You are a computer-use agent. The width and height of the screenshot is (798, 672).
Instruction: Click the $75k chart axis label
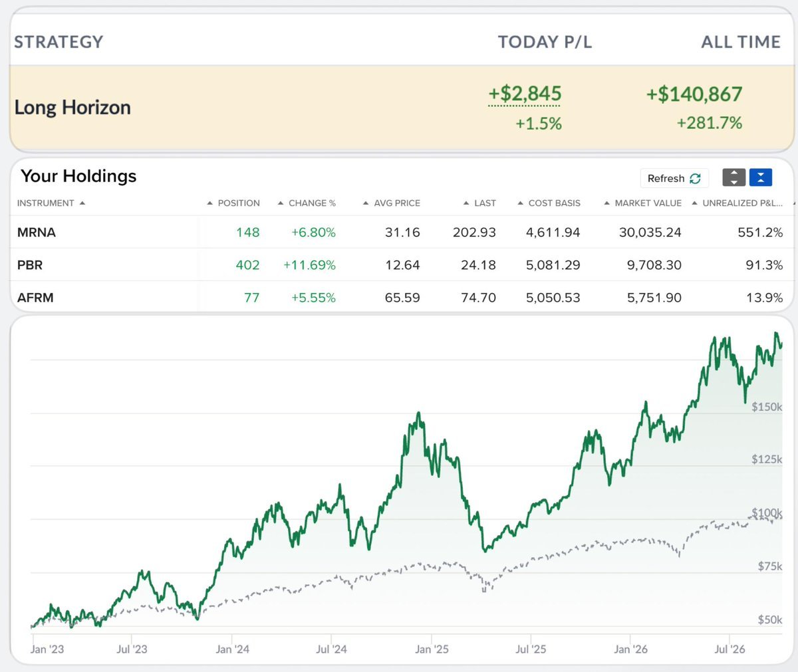(770, 566)
